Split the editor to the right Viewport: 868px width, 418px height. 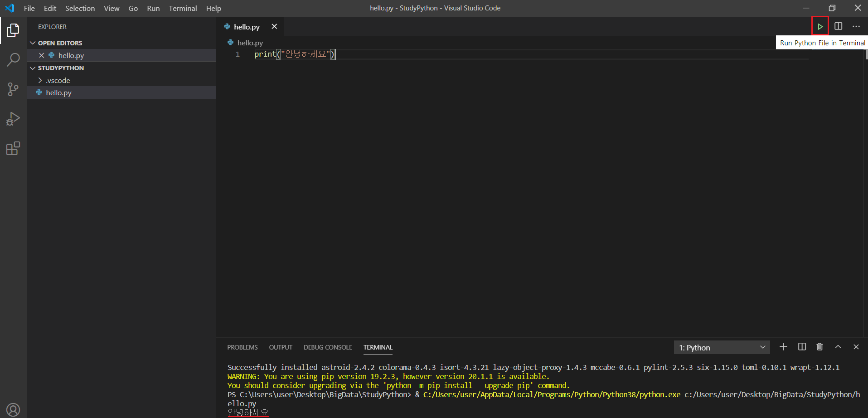(838, 26)
